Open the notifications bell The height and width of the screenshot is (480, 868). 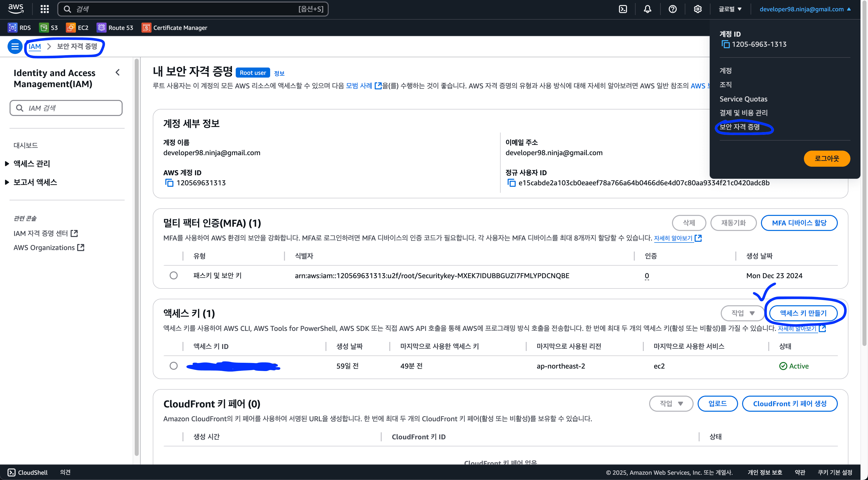pyautogui.click(x=647, y=9)
